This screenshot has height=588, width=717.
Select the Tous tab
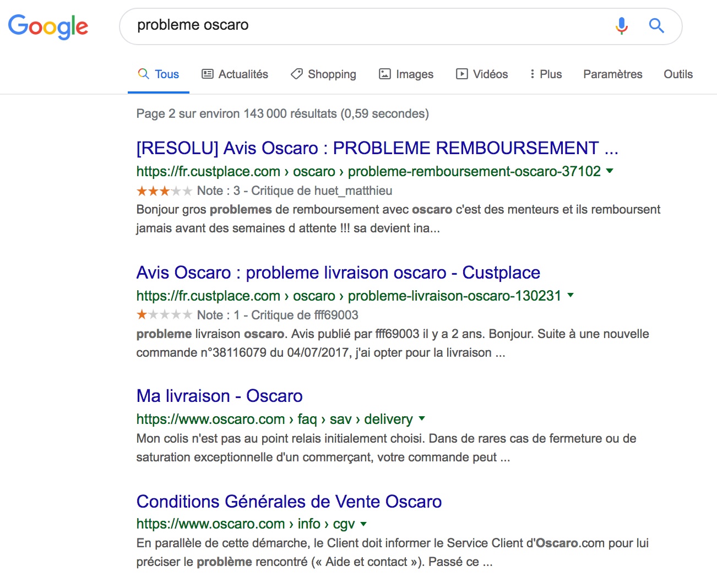(x=159, y=74)
